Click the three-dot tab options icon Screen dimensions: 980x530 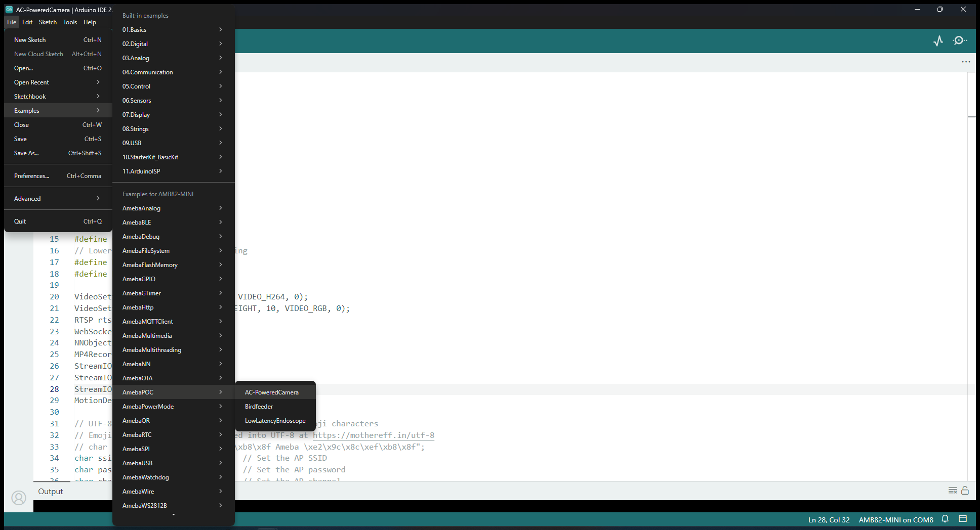[x=966, y=62]
